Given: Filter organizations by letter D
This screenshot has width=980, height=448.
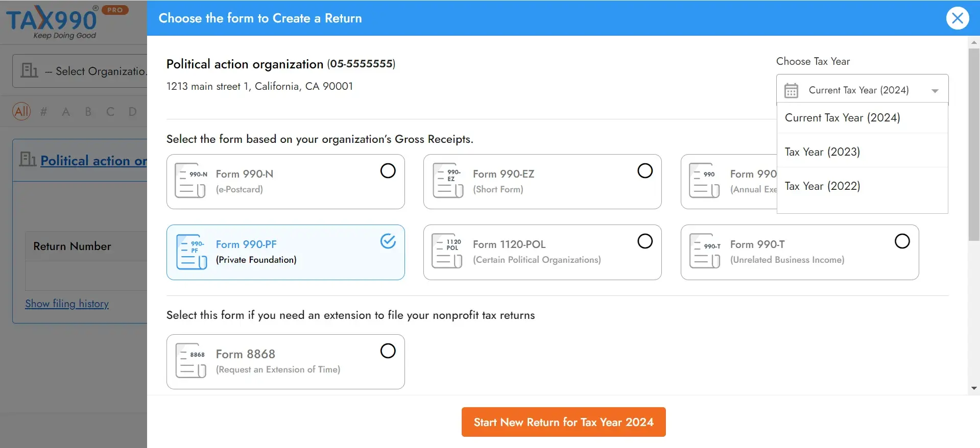Looking at the screenshot, I should click(x=133, y=111).
